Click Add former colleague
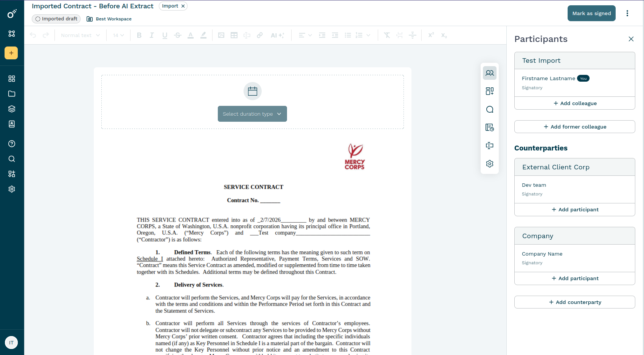Image resolution: width=644 pixels, height=355 pixels. 575,127
